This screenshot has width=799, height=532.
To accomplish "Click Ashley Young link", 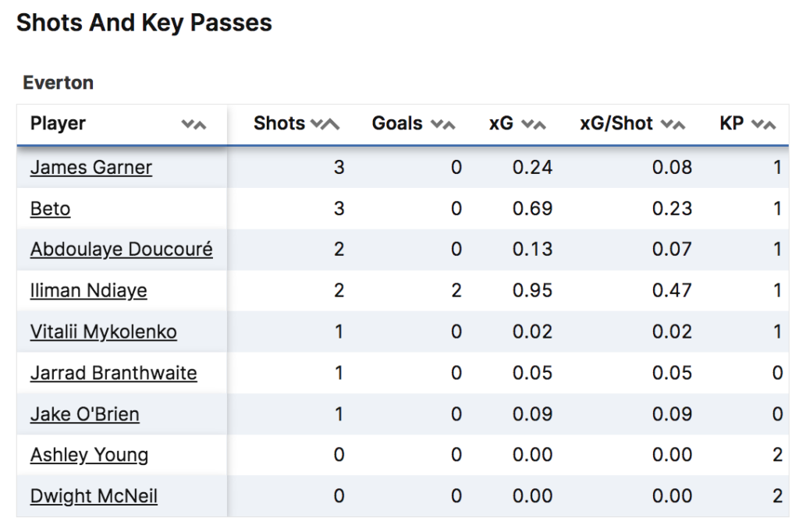I will (89, 455).
